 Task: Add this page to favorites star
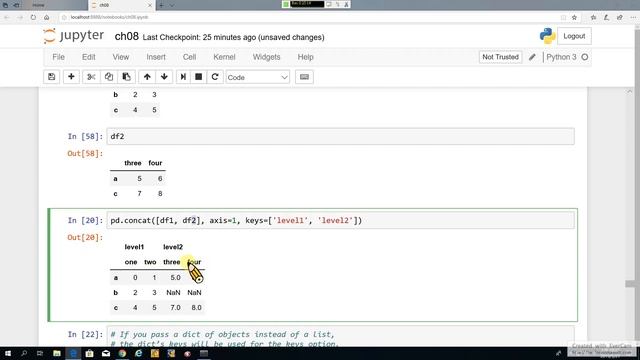click(574, 17)
